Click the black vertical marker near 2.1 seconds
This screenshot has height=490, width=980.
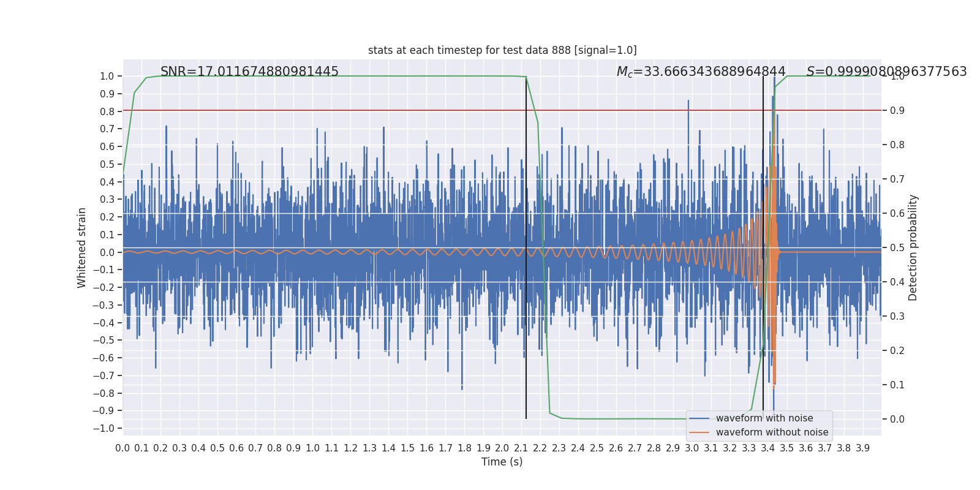click(x=526, y=247)
